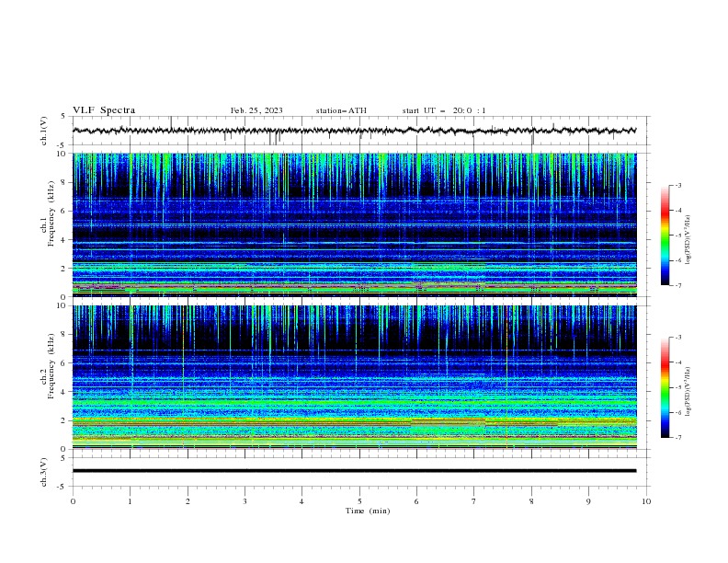Click the ch.1 "Frequency (kHz)" axis label
Screen dimensions: 728x563
[x=51, y=213]
